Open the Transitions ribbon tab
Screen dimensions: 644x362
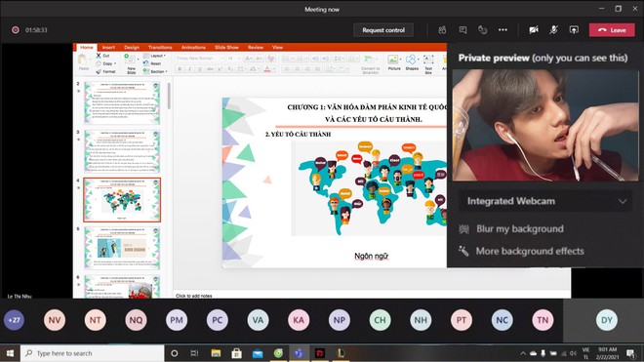click(x=160, y=47)
